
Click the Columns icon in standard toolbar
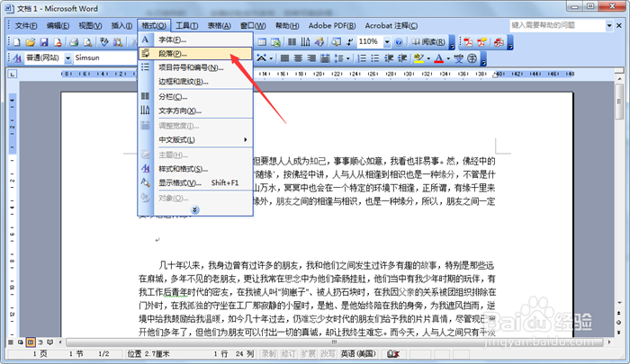tap(292, 42)
